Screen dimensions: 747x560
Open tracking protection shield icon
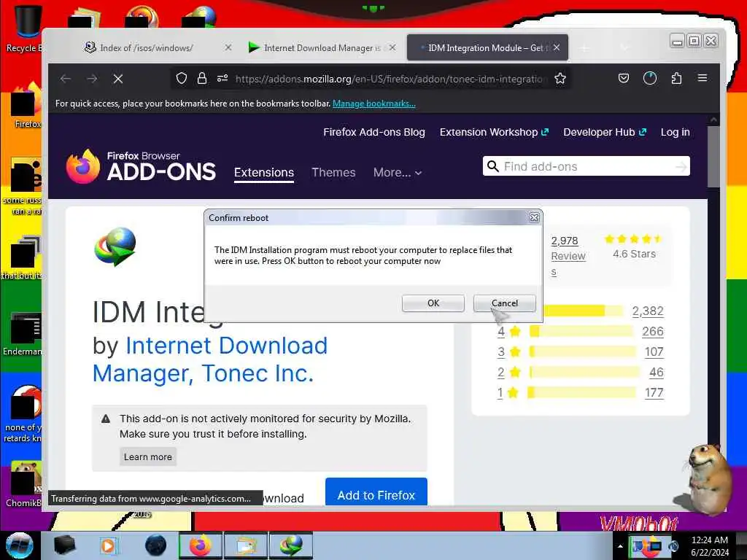click(x=182, y=78)
